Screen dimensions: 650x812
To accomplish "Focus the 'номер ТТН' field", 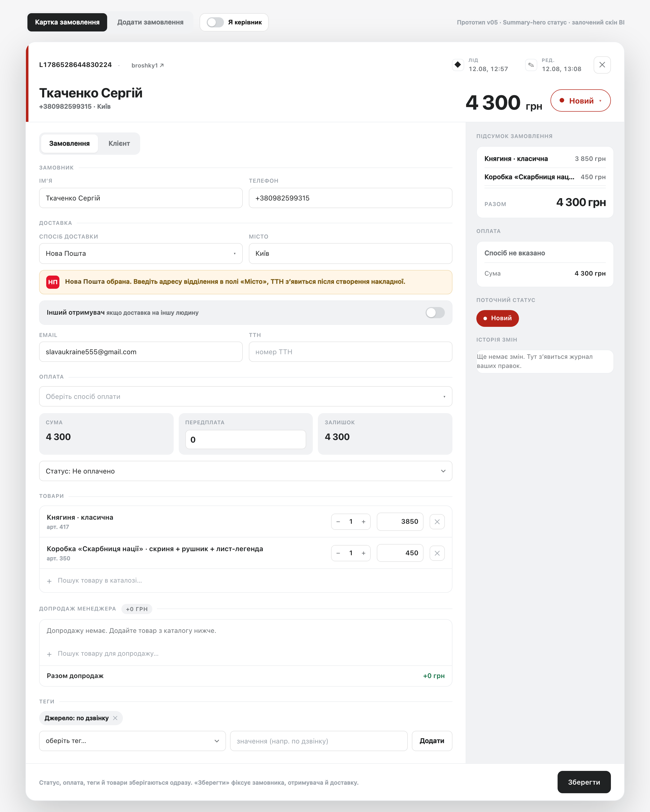I will tap(350, 352).
